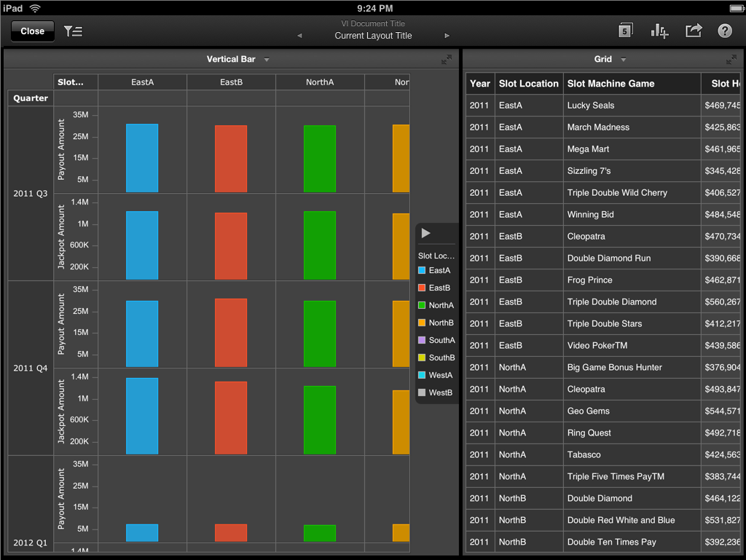The width and height of the screenshot is (746, 560).
Task: Maximize the Vertical Bar panel
Action: (447, 60)
